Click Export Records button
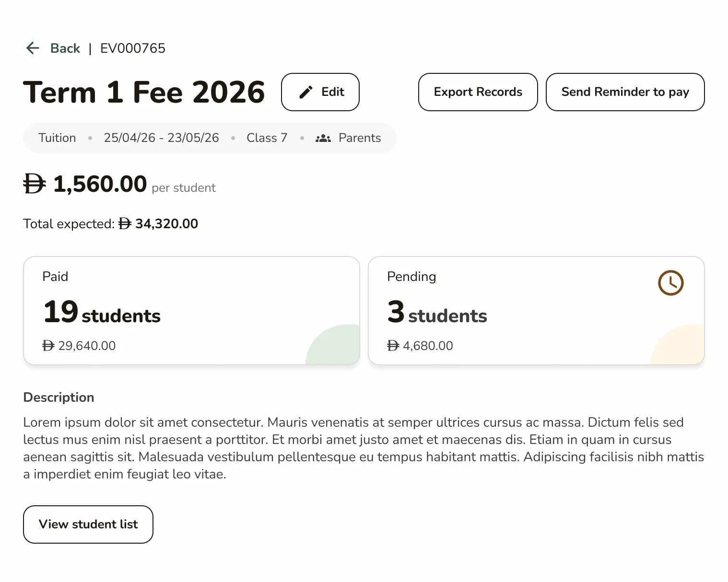This screenshot has width=728, height=582. [478, 92]
